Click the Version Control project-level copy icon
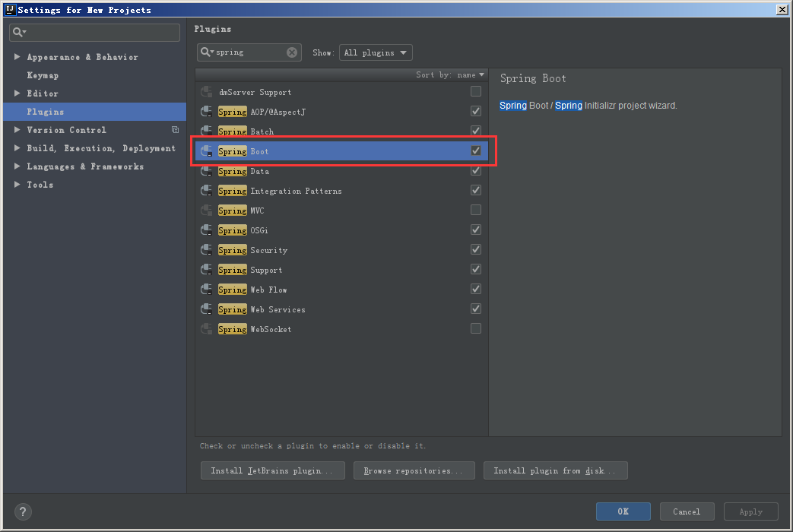 coord(175,130)
